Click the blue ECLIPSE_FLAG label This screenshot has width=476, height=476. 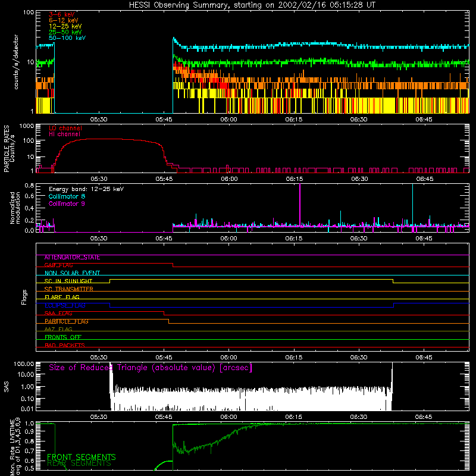pyautogui.click(x=65, y=305)
